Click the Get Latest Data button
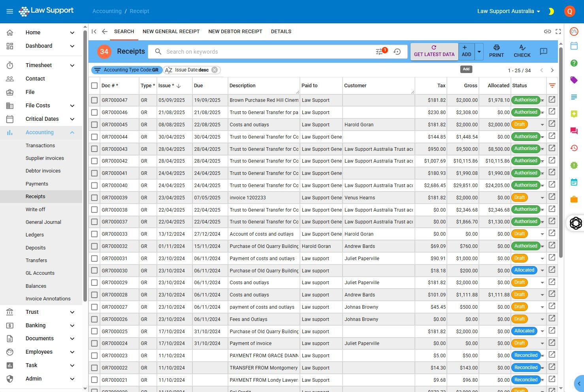The width and height of the screenshot is (584, 392). (x=434, y=51)
